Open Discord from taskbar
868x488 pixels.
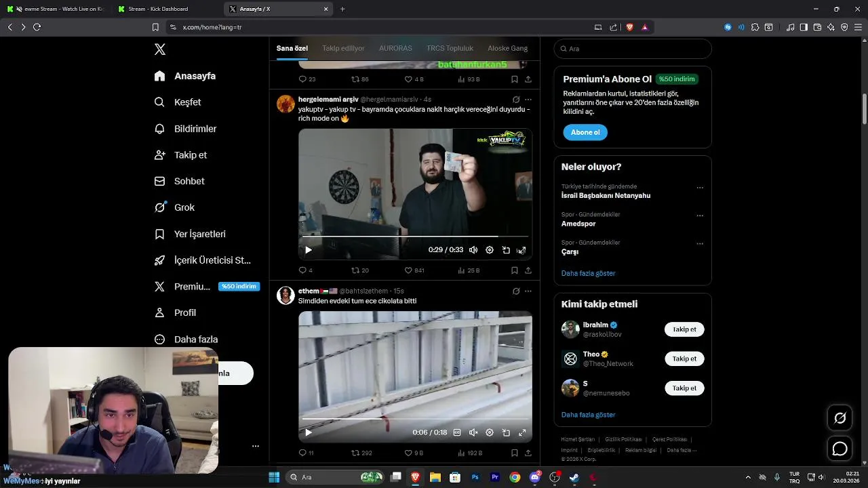(535, 477)
